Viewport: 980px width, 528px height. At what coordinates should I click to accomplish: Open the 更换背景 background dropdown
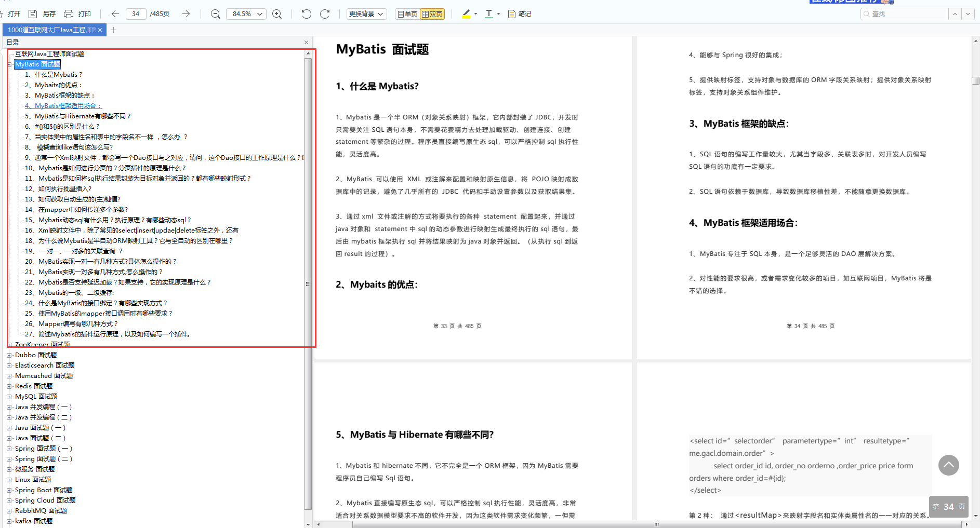click(x=366, y=14)
